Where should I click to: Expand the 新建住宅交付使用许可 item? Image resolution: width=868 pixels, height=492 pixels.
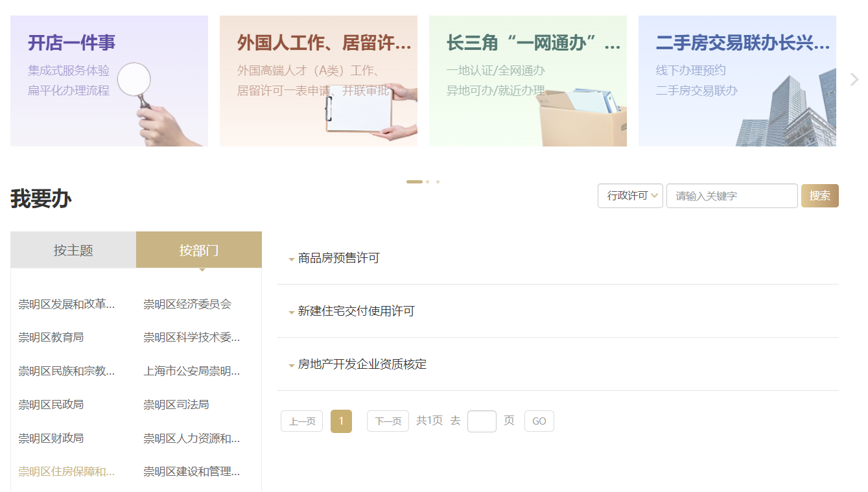tap(356, 311)
